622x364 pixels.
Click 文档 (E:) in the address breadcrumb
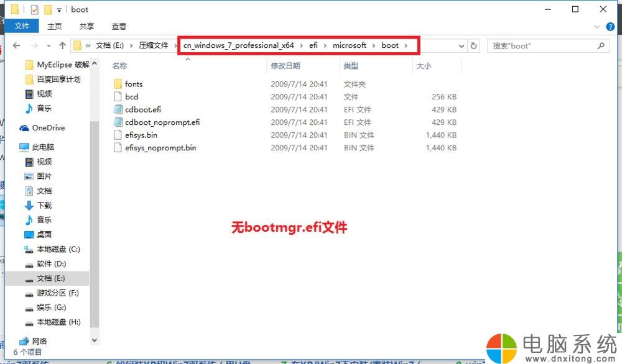pos(109,45)
